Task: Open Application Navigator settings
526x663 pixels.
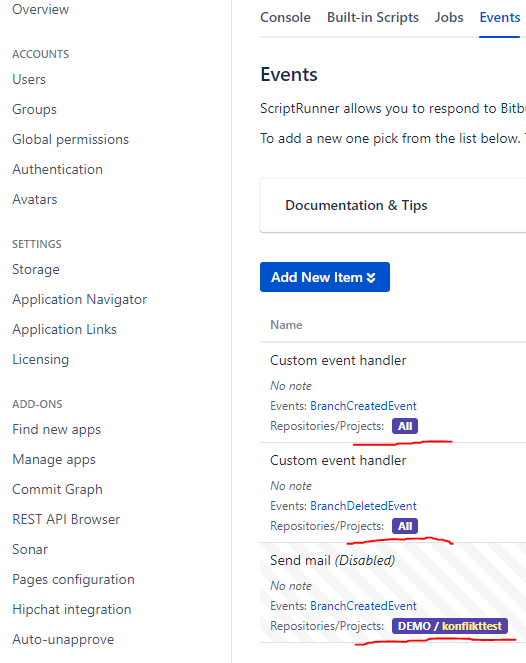Action: pyautogui.click(x=79, y=300)
